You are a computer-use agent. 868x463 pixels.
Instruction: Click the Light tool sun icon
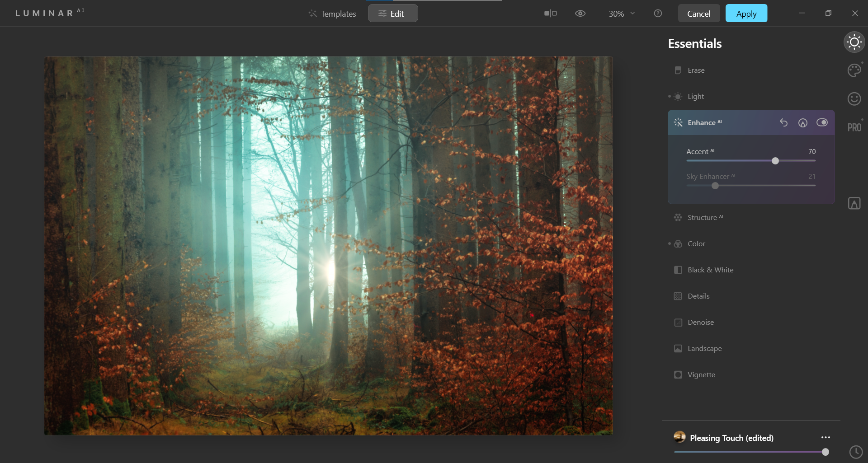pos(678,96)
